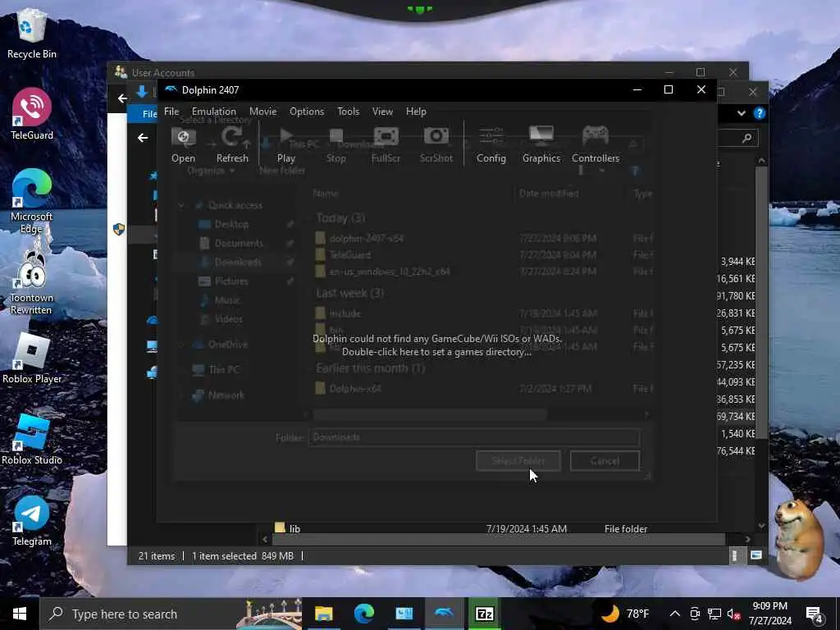Click the Folder name input field
Viewport: 840px width, 630px height.
click(x=474, y=437)
